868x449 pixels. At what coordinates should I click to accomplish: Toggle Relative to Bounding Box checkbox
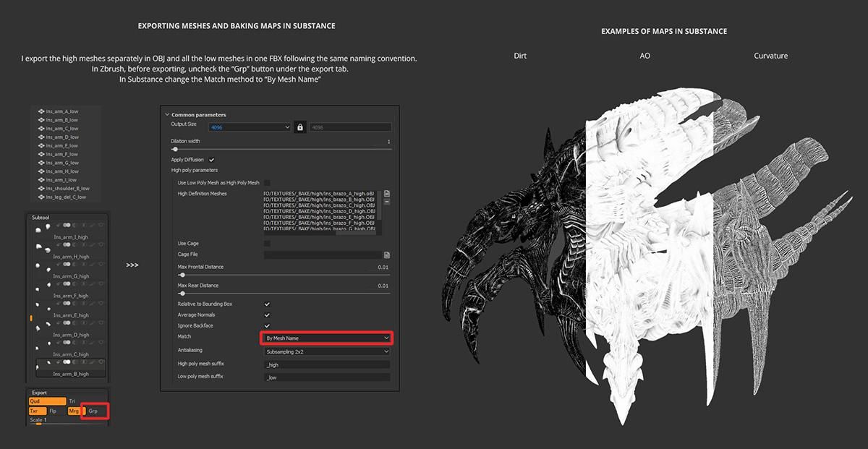(x=267, y=304)
